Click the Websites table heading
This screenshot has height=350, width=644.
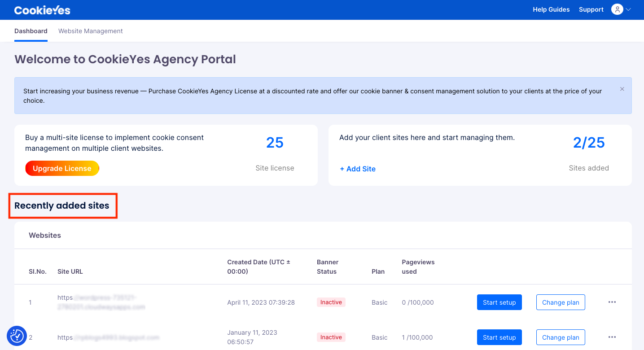45,235
